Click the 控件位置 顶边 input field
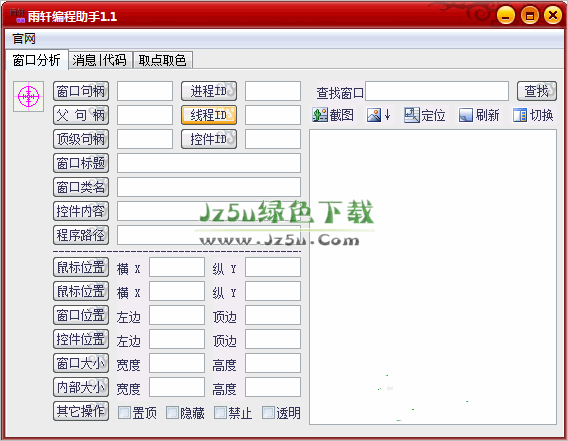This screenshot has width=568, height=441. [x=273, y=339]
